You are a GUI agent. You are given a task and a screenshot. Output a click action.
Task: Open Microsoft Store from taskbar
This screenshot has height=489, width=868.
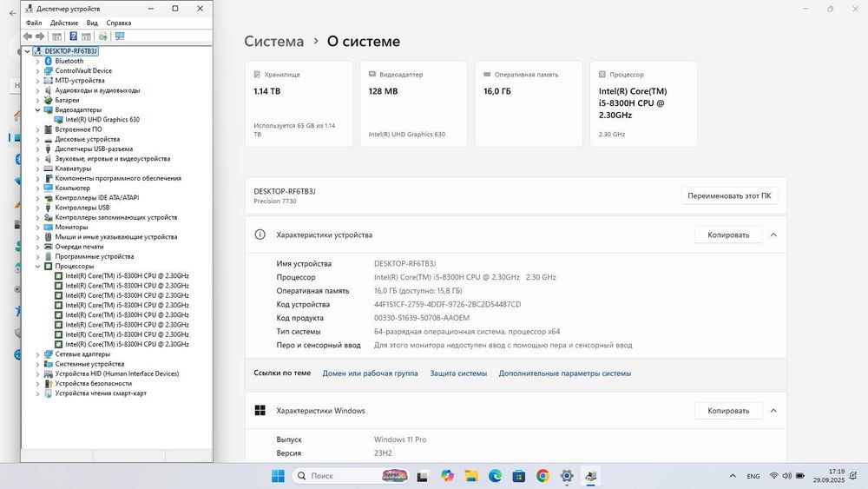click(x=519, y=476)
